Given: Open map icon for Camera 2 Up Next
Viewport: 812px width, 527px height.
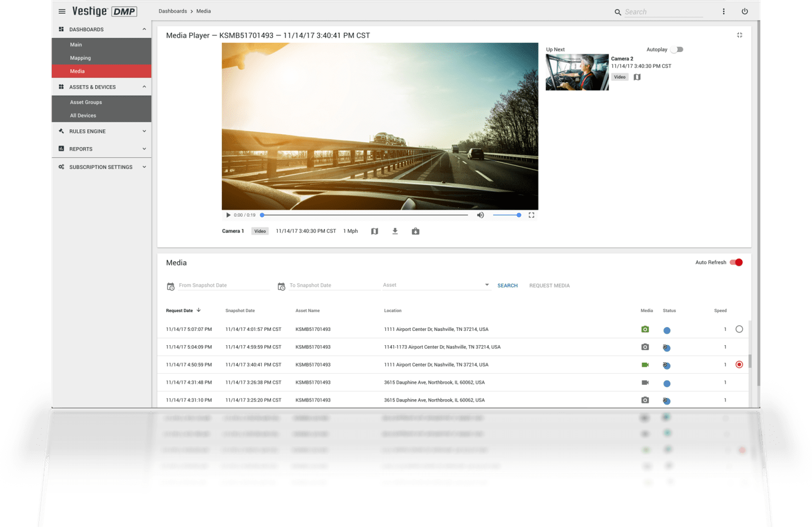Looking at the screenshot, I should (637, 77).
